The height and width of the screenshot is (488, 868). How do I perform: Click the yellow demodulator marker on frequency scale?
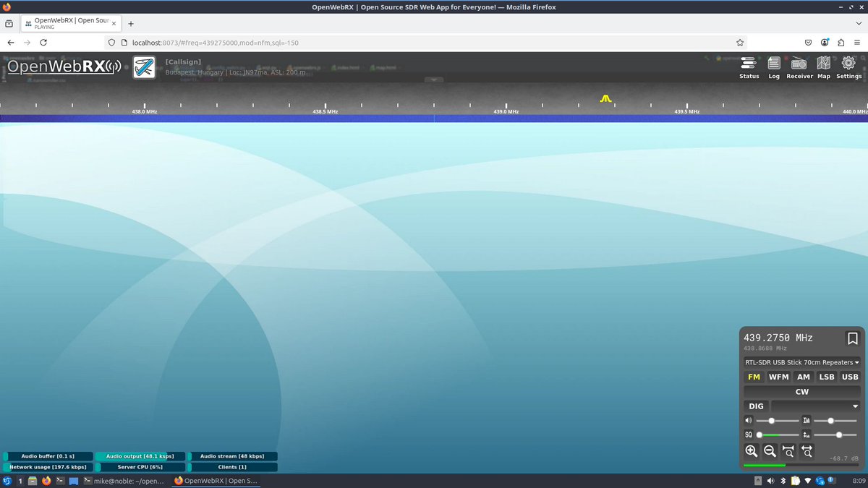point(606,98)
